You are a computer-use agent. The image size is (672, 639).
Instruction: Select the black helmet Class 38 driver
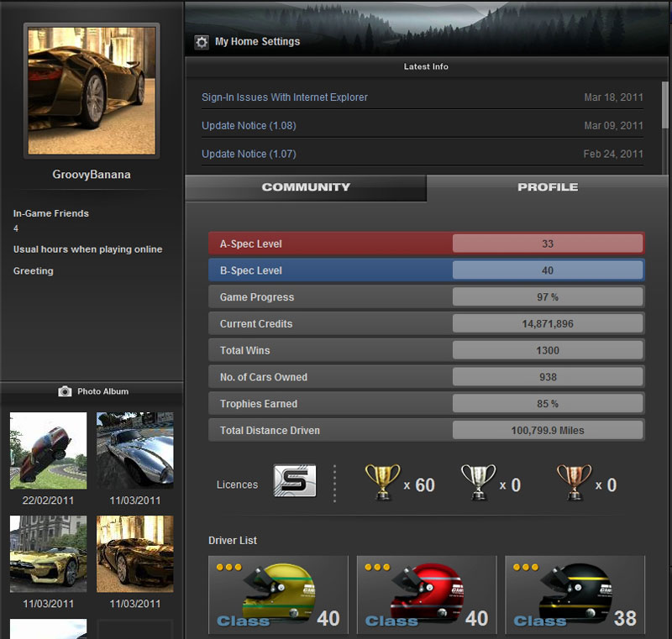575,594
